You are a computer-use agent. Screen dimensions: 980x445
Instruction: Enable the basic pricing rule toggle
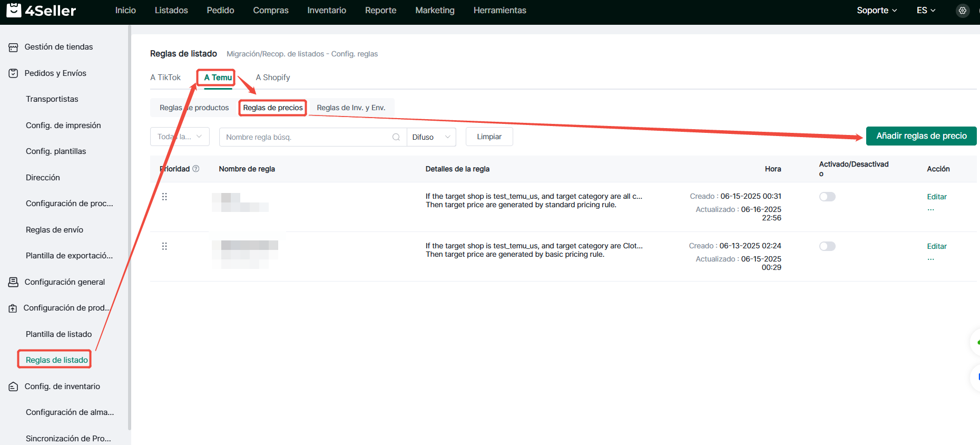(x=827, y=246)
